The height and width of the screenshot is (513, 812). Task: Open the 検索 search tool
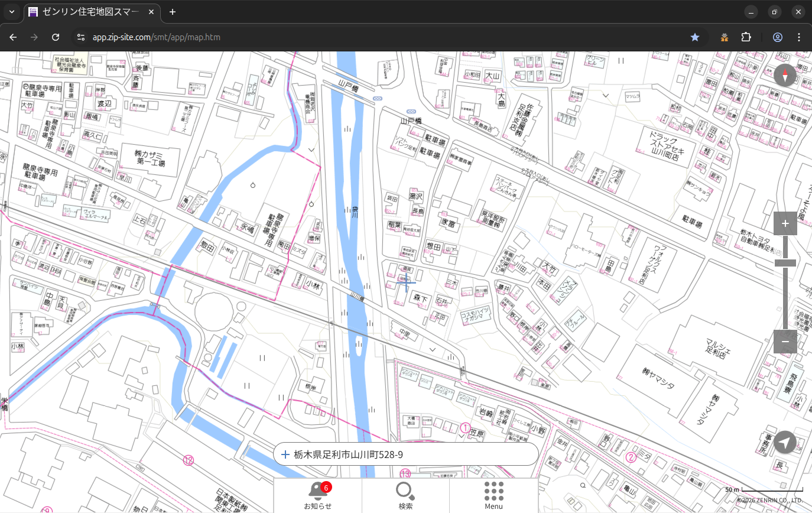click(405, 495)
